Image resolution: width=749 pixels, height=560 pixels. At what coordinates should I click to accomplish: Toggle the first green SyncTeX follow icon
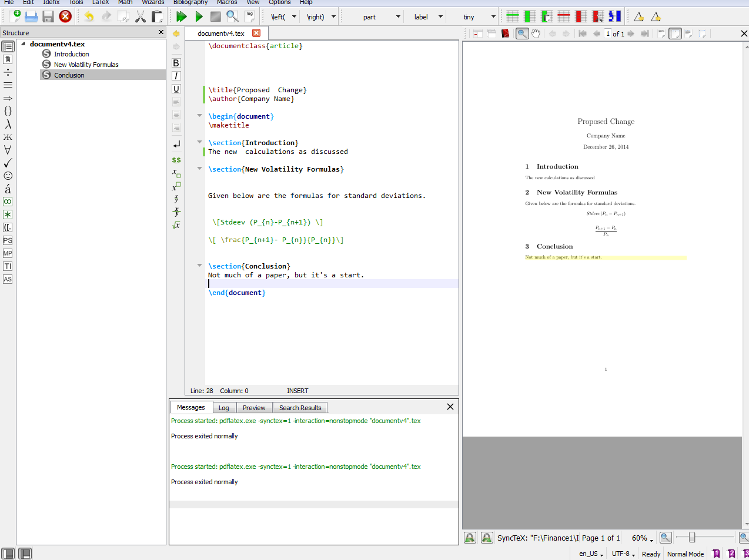pyautogui.click(x=470, y=538)
